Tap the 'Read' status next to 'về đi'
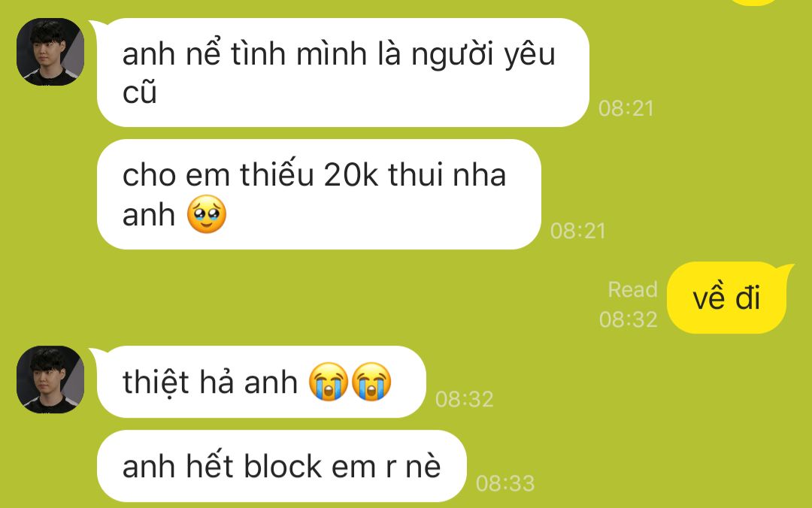This screenshot has width=812, height=508. click(633, 289)
